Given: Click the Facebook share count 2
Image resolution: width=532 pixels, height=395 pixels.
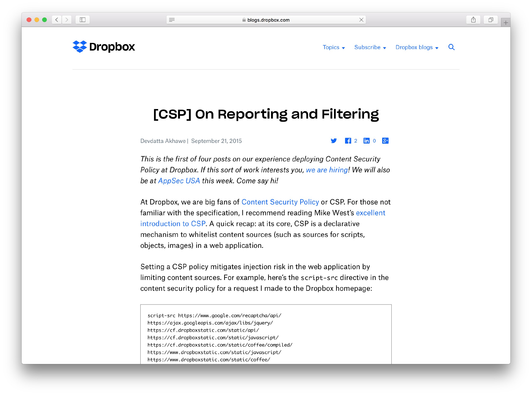Looking at the screenshot, I should click(x=355, y=141).
